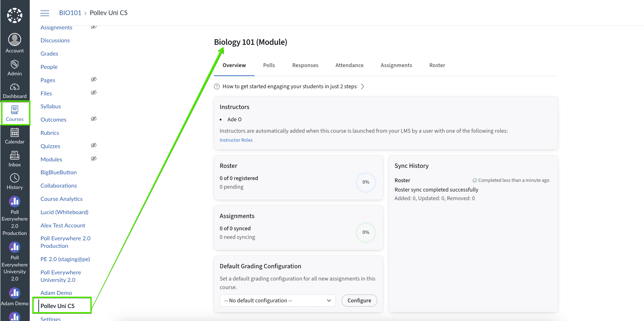Open the Instructor Roles link
This screenshot has width=644, height=321.
pos(236,140)
